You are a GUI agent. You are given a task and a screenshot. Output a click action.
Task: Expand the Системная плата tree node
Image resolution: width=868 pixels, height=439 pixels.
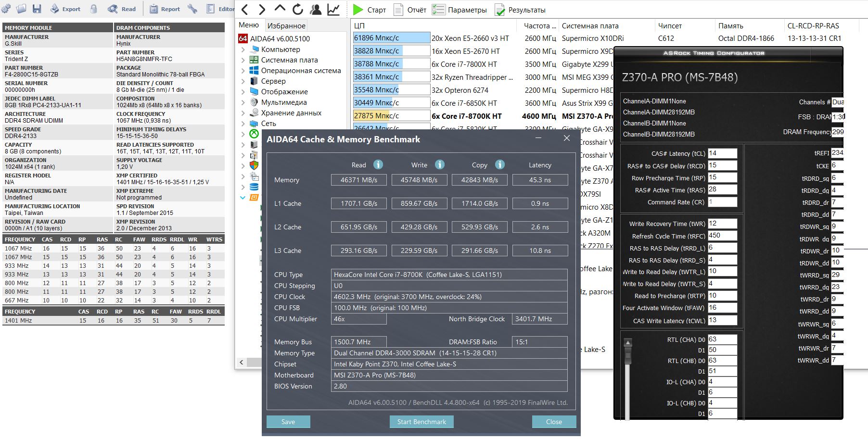point(243,60)
